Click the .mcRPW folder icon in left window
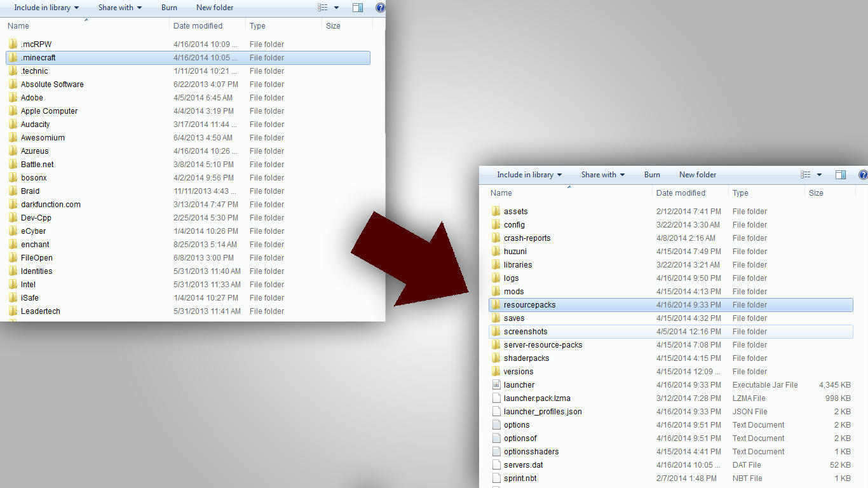Screen dimensions: 868x488 [13, 44]
